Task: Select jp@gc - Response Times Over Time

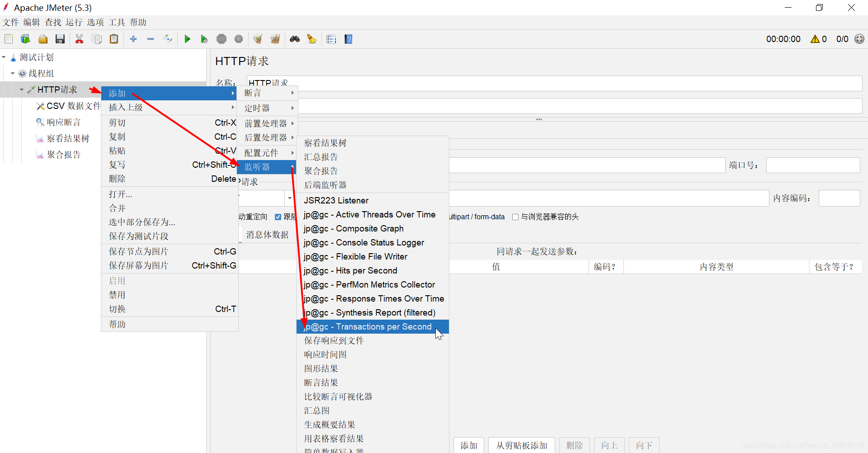Action: tap(373, 298)
